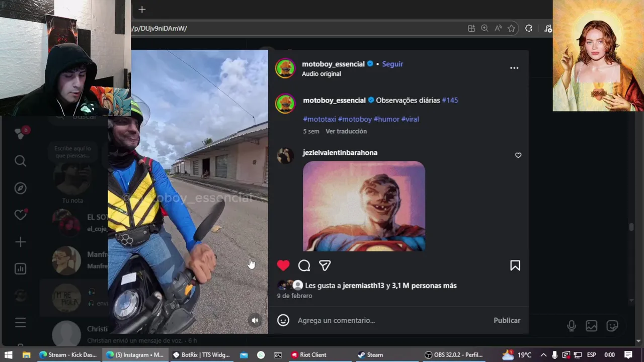
Task: Open the weather widget showing 19°C
Action: coord(517,354)
